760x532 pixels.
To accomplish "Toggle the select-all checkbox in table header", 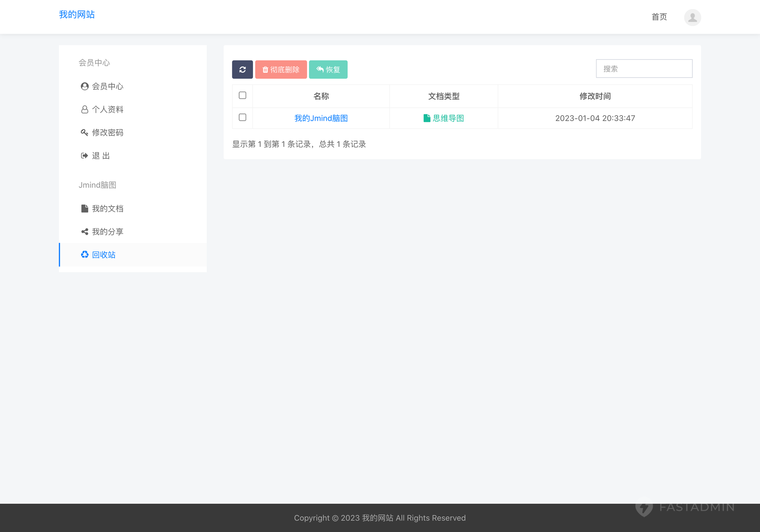I will pyautogui.click(x=242, y=95).
